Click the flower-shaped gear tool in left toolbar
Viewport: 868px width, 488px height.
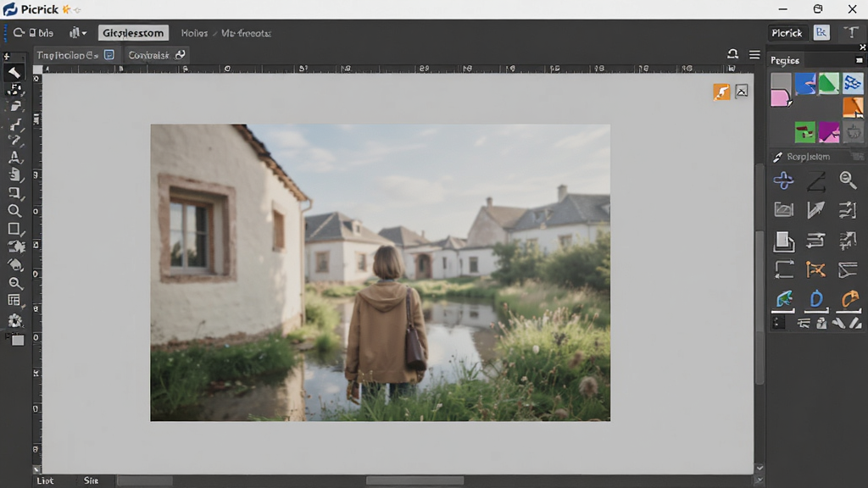[15, 319]
